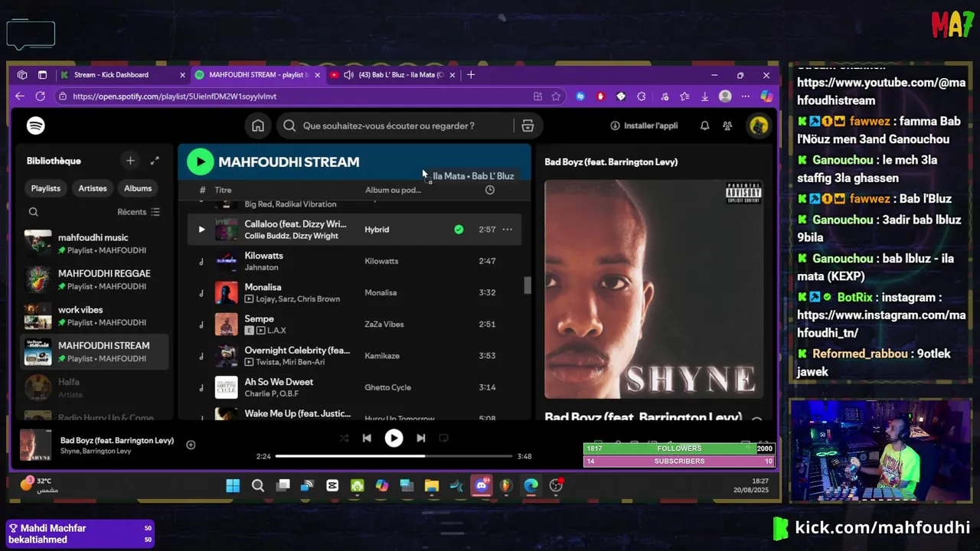Open browser extensions puzzle icon

point(642,96)
